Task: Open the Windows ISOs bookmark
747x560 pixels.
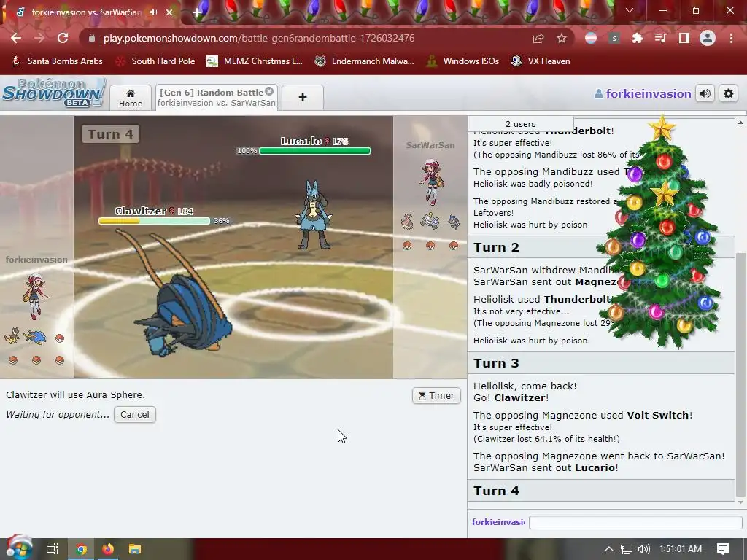Action: pos(463,61)
